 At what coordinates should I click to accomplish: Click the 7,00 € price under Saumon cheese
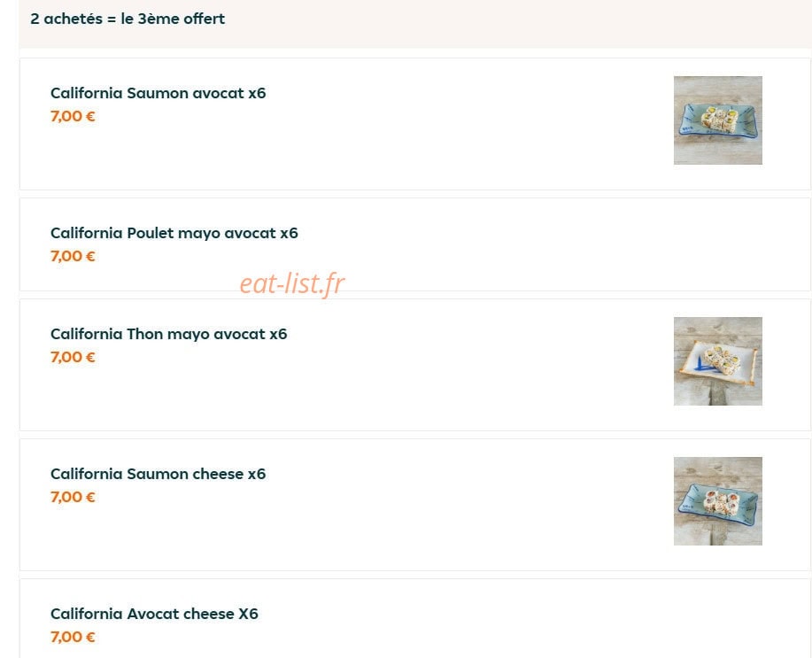point(73,497)
